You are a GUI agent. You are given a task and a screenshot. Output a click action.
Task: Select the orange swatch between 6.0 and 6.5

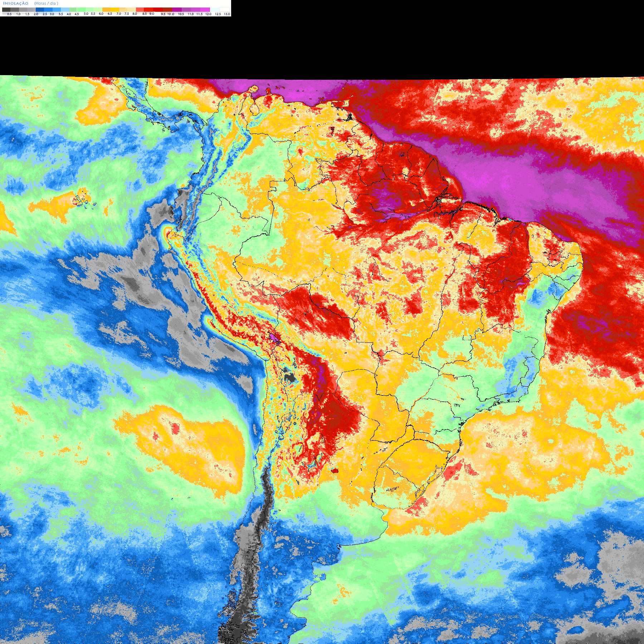[106, 10]
